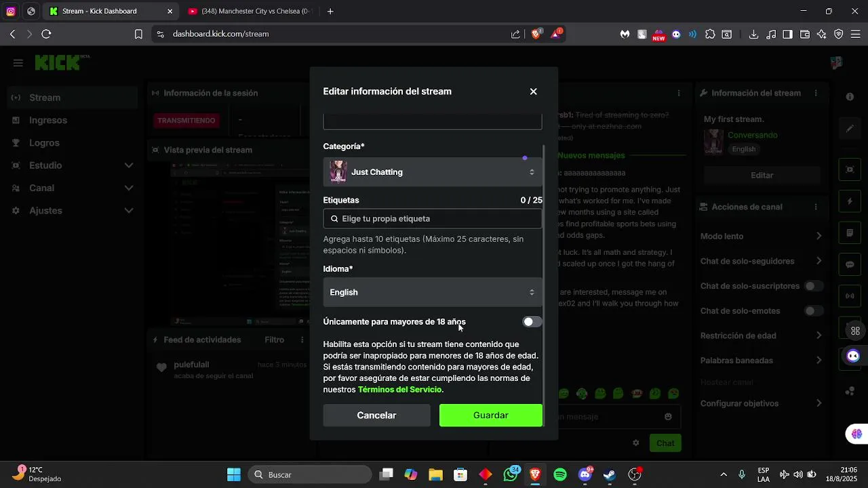The image size is (868, 488).
Task: Switch to Manchester City vs Chelsea tab
Action: (250, 12)
